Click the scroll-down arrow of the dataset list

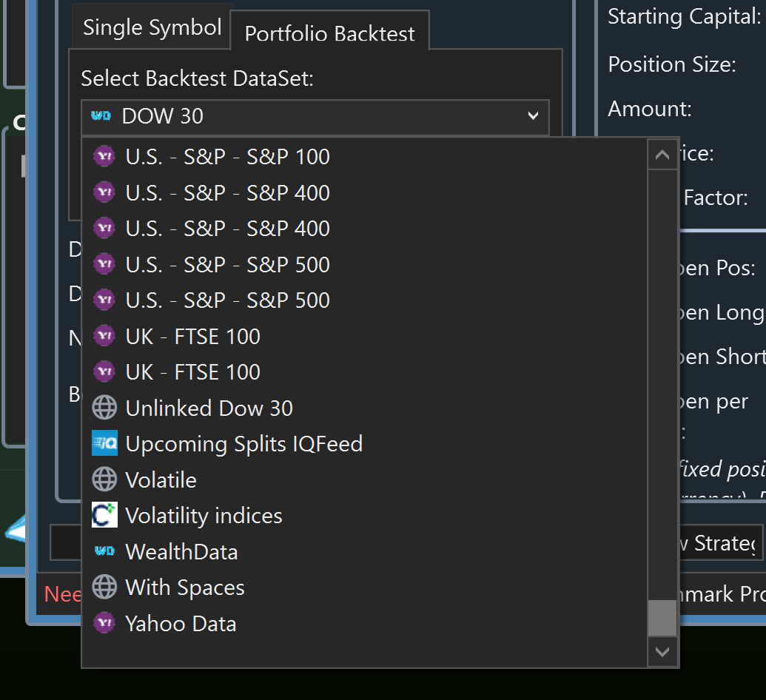662,653
